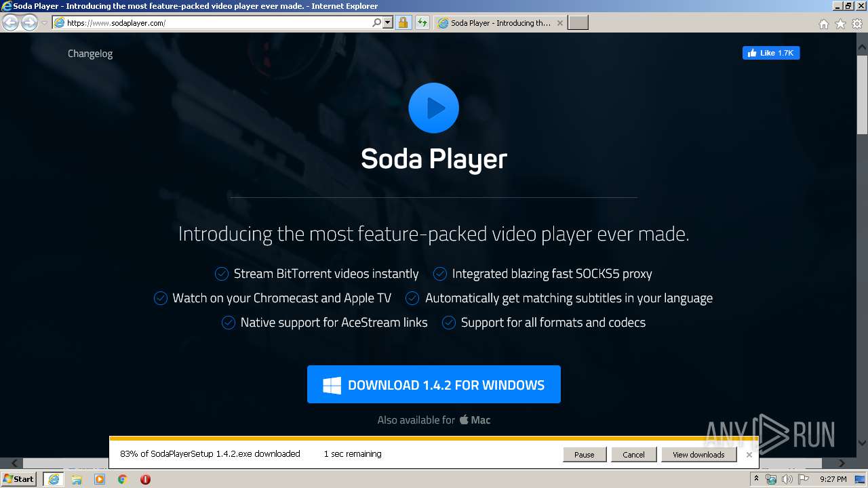Open a new blank tab
Screen dimensions: 868x488
(578, 22)
